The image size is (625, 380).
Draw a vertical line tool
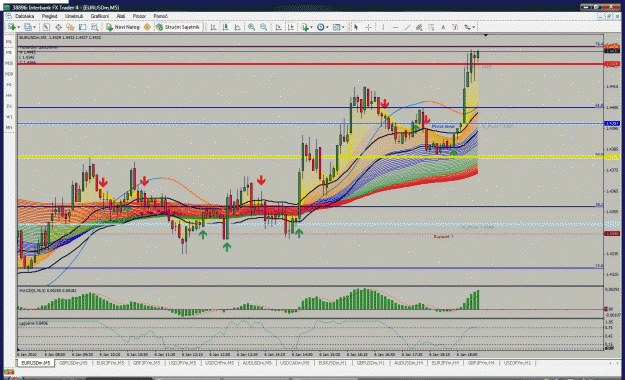coord(383,27)
